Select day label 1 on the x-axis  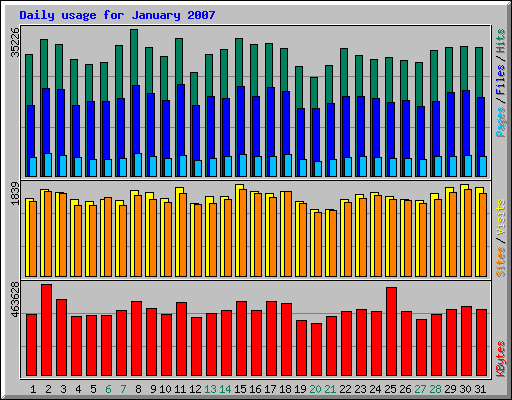(33, 389)
